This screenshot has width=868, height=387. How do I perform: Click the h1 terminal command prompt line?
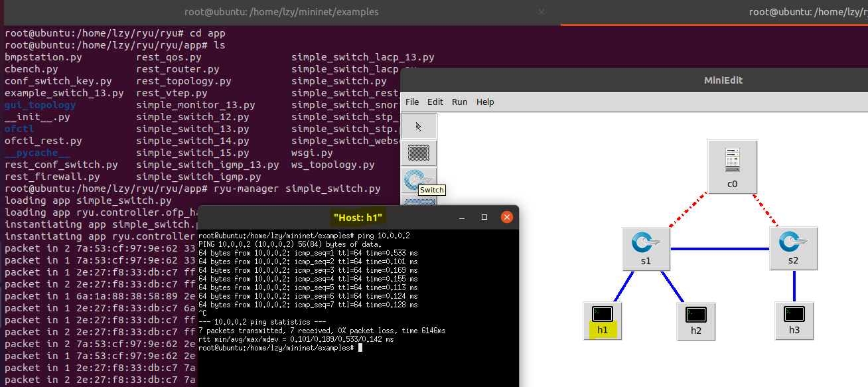(280, 348)
